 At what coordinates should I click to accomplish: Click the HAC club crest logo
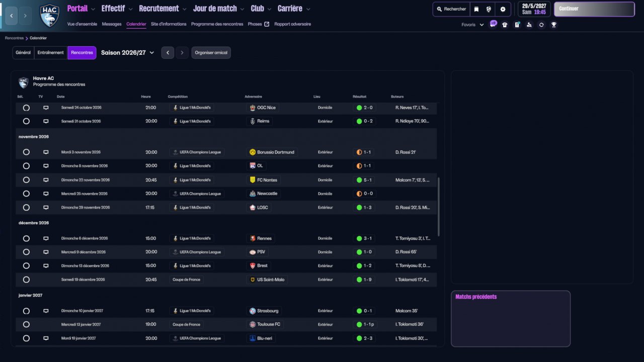point(49,16)
